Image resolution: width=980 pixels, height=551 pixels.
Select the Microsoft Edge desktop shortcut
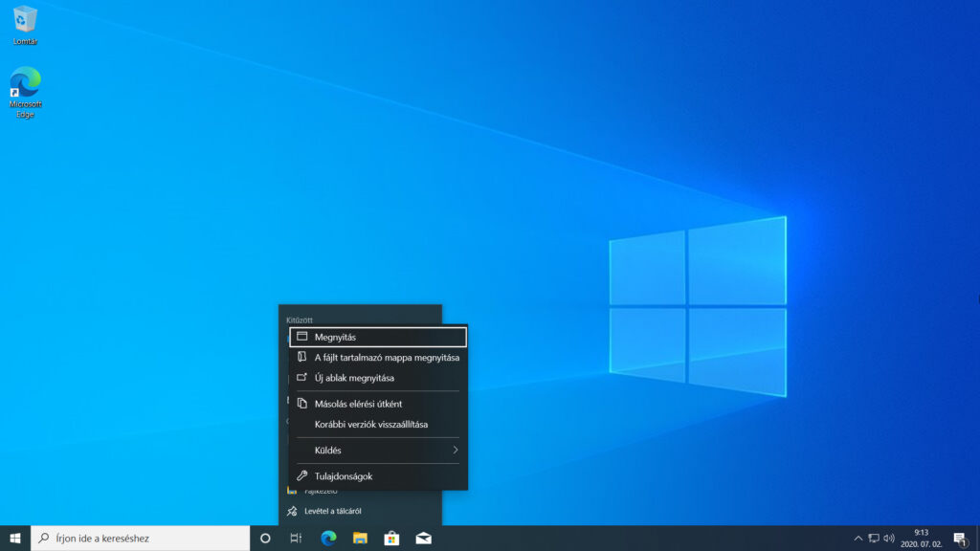25,93
